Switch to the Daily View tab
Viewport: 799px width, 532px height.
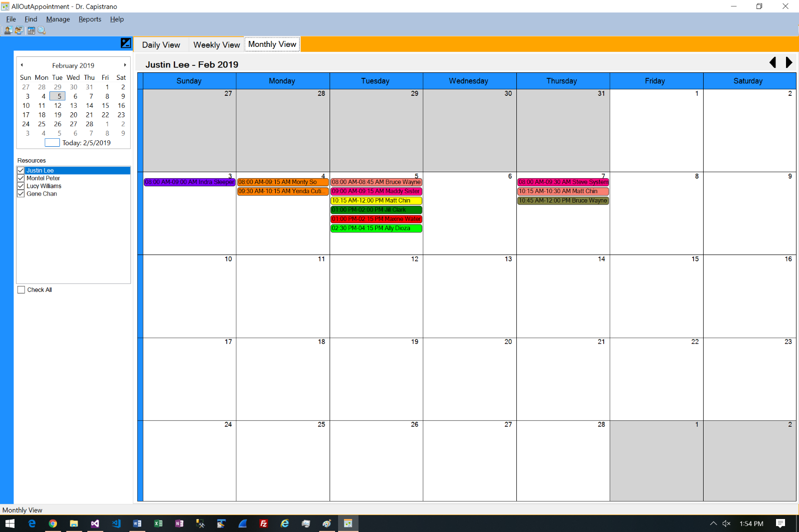pos(161,45)
